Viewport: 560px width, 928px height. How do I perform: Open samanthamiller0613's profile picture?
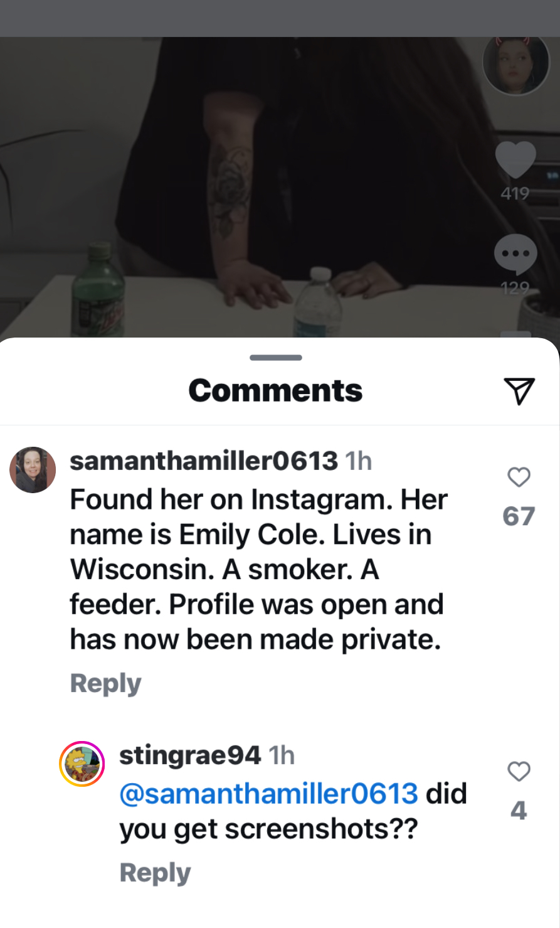(x=33, y=470)
